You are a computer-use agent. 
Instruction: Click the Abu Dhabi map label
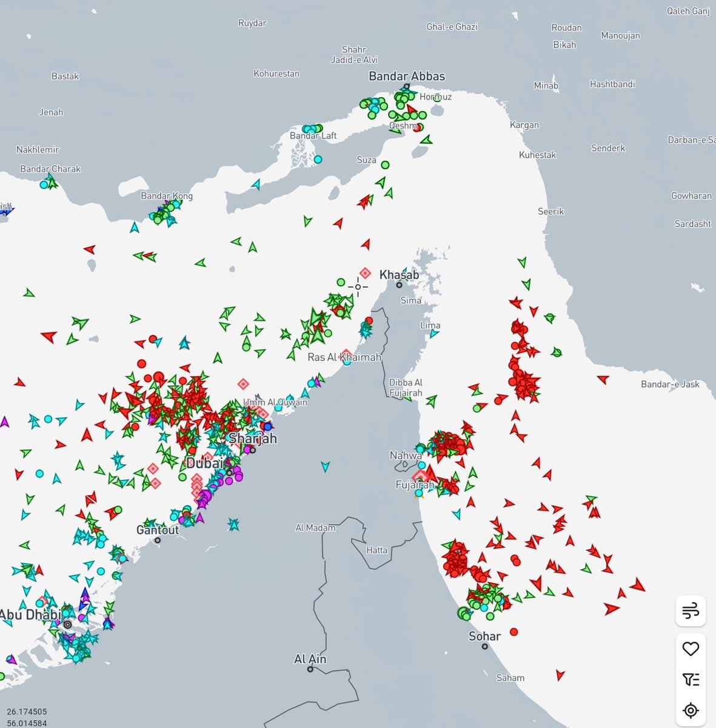[x=30, y=615]
